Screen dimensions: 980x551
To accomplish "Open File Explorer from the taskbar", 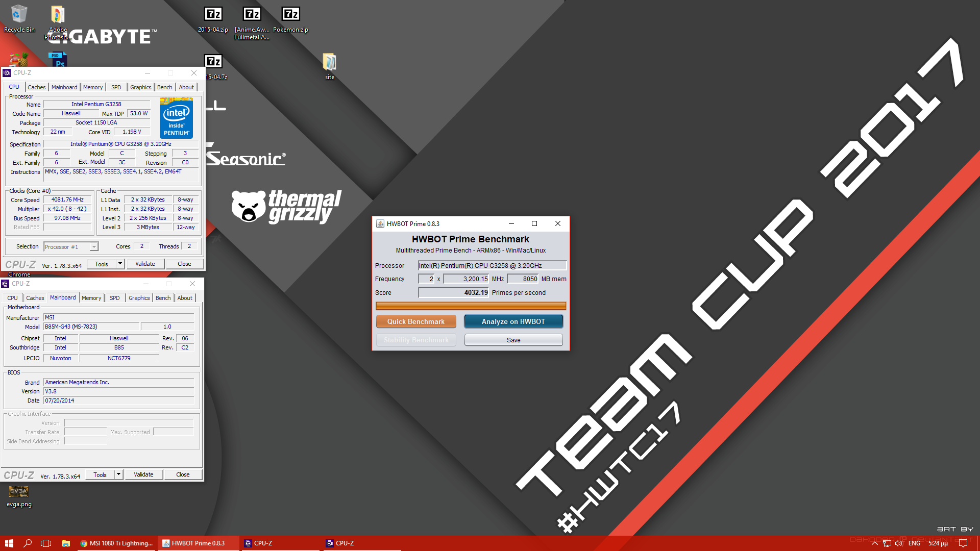I will (x=65, y=543).
